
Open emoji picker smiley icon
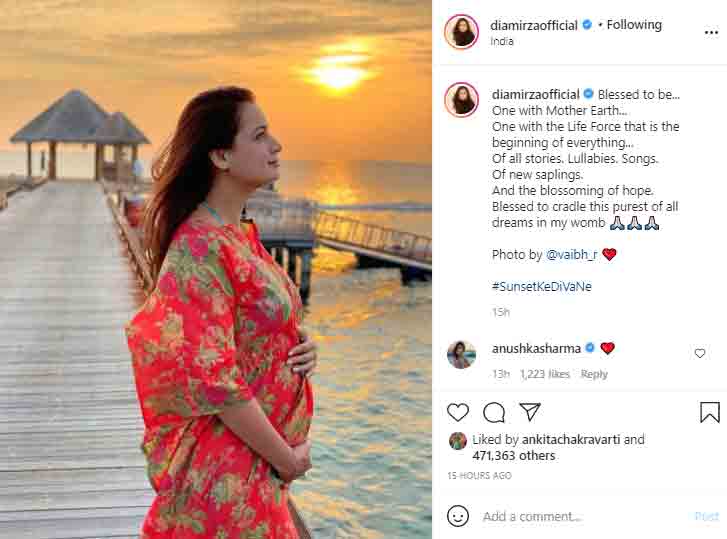(x=458, y=516)
